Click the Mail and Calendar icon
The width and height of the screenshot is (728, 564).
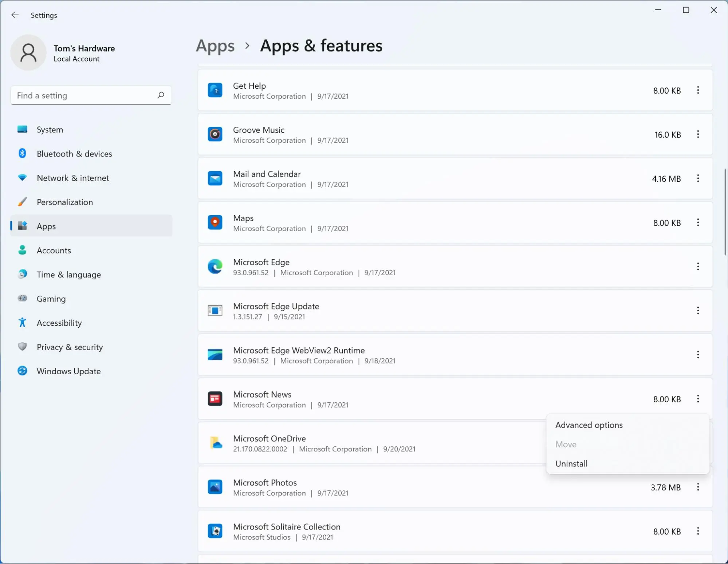coord(215,178)
